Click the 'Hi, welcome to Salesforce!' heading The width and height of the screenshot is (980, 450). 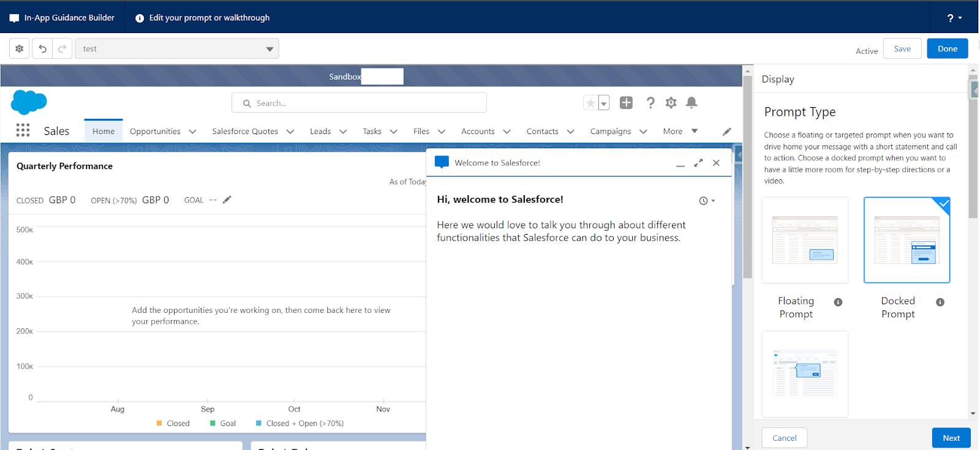[x=500, y=200]
